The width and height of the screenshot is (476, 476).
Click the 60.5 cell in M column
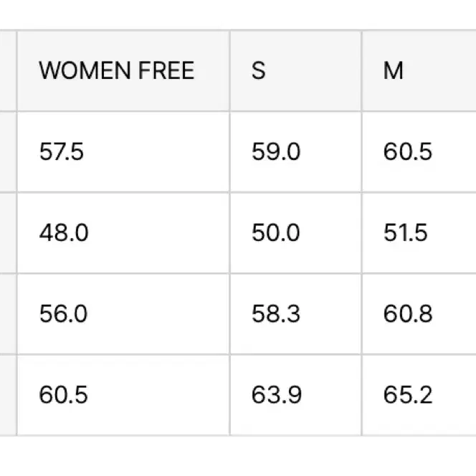pyautogui.click(x=419, y=152)
